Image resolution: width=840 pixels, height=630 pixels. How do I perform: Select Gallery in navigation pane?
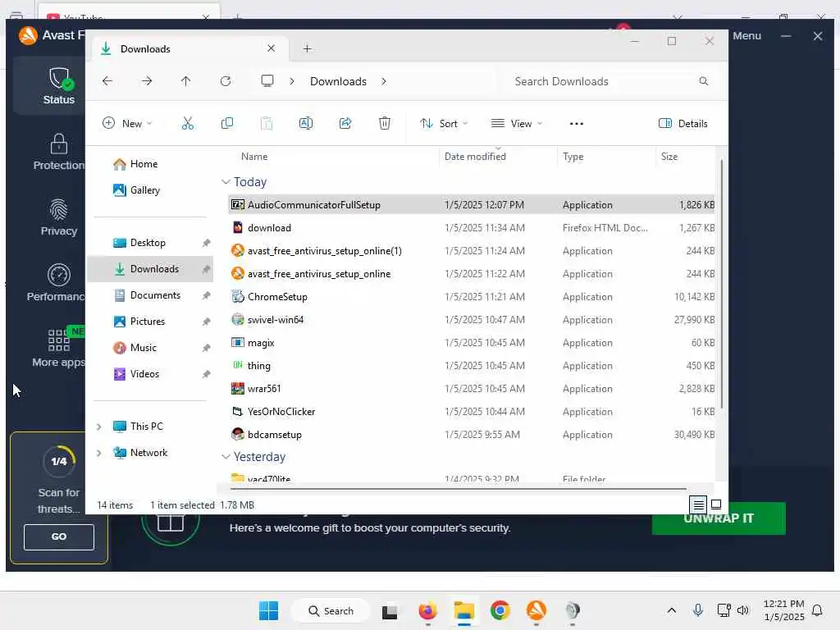click(151, 190)
